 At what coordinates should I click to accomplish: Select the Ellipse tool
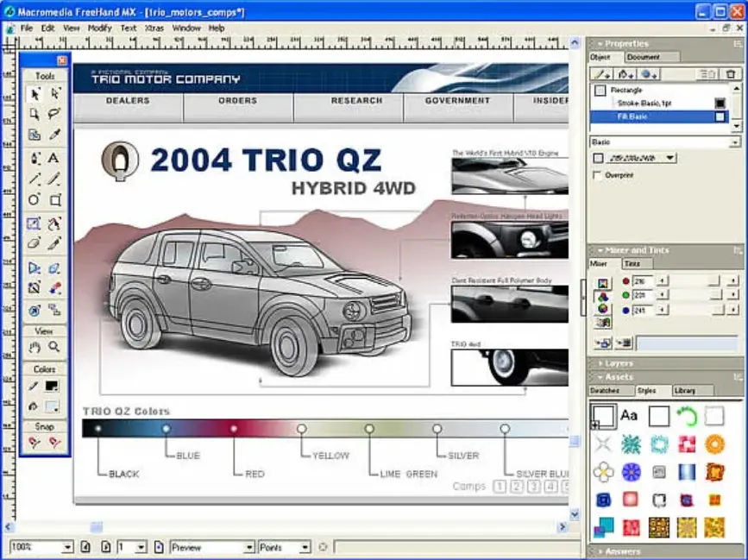[x=35, y=199]
